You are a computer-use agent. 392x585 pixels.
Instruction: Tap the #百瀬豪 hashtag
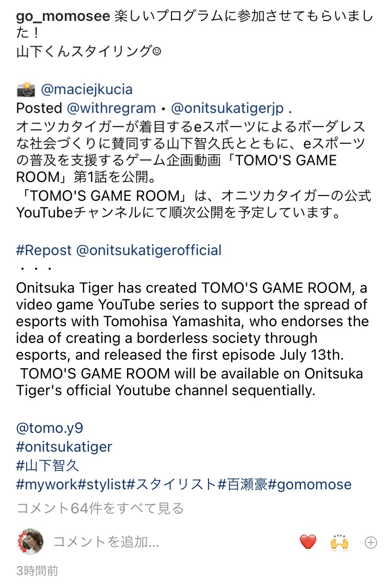pyautogui.click(x=243, y=484)
